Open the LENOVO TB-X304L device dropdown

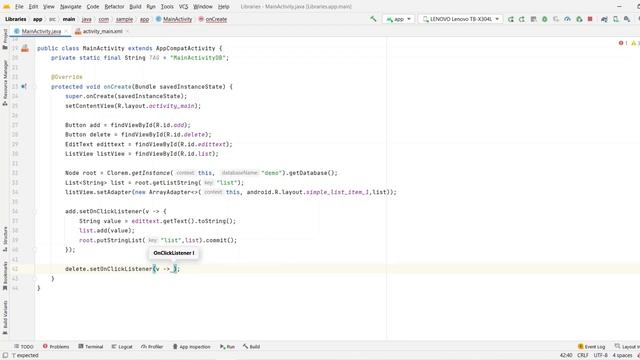click(460, 19)
